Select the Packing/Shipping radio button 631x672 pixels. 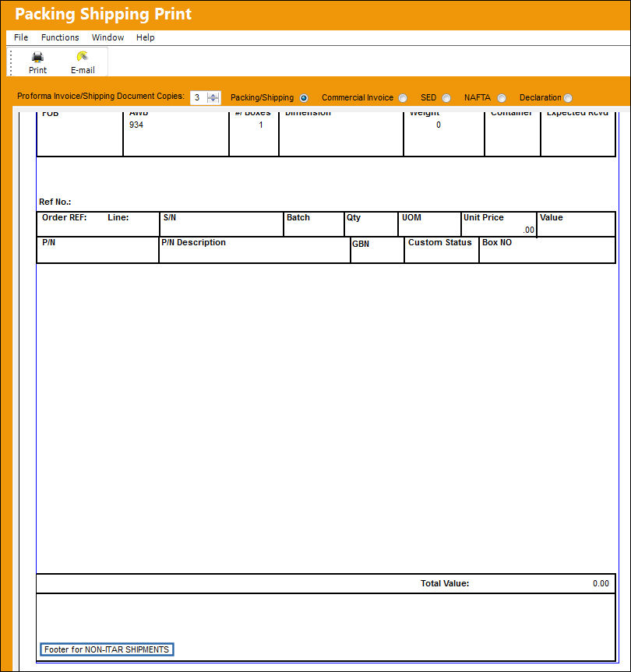pyautogui.click(x=304, y=98)
